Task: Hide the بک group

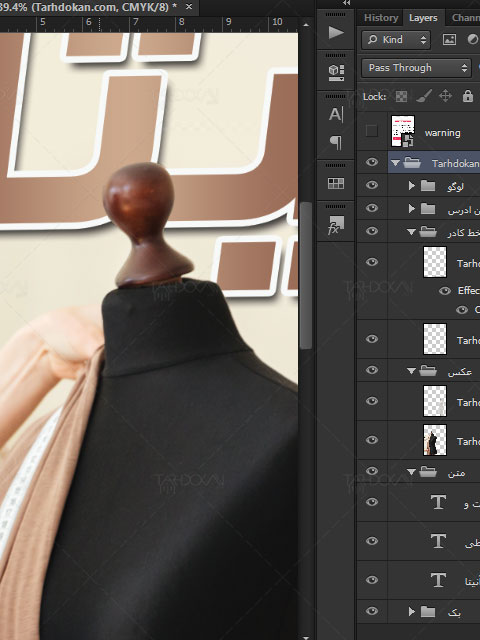Action: 371,611
